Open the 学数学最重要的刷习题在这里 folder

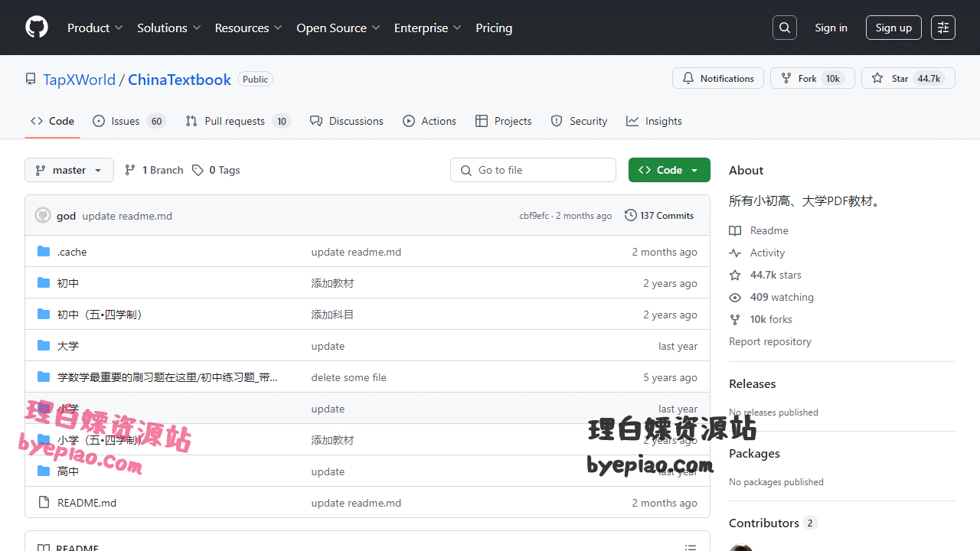point(168,377)
